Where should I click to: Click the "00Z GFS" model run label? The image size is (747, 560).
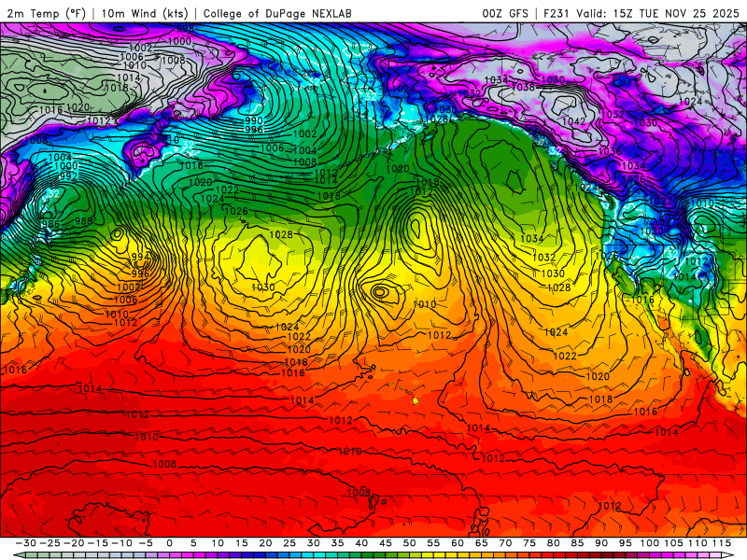coord(505,13)
